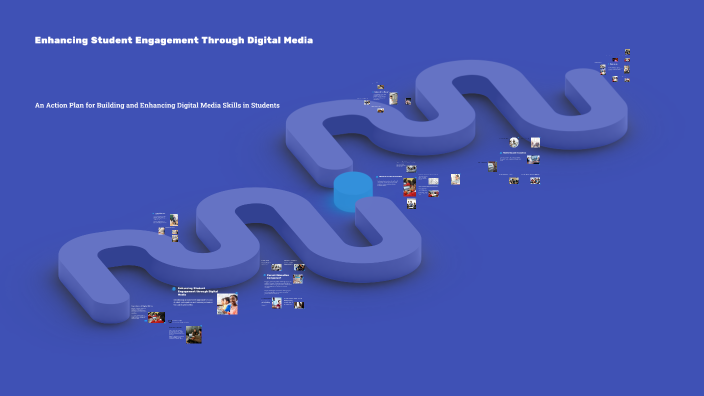Open the thumbnail of smiling children at a computer

click(x=227, y=304)
